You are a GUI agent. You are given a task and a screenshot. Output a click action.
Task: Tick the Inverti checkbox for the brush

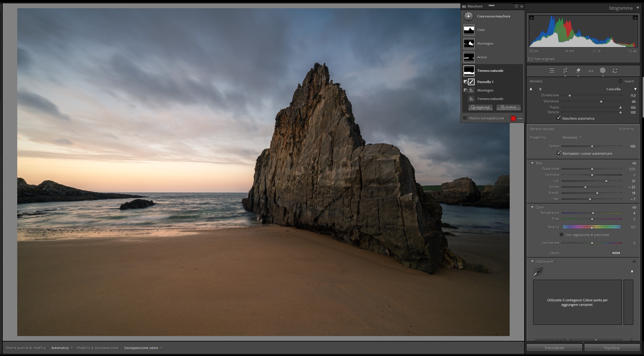point(620,81)
